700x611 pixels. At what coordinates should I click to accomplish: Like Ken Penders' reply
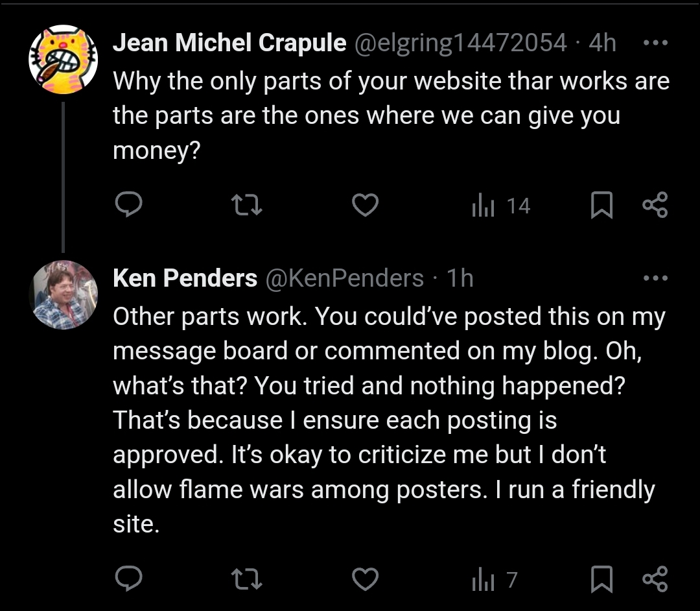365,579
